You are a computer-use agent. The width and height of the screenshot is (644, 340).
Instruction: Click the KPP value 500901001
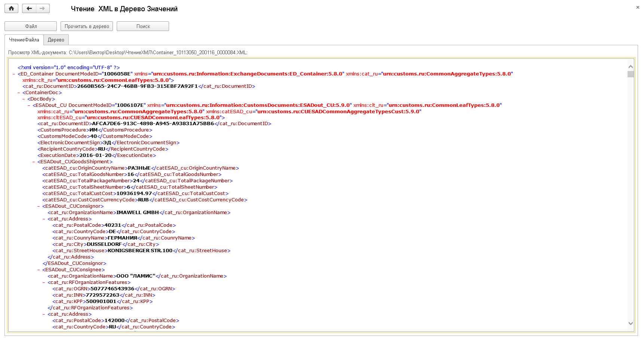click(101, 302)
